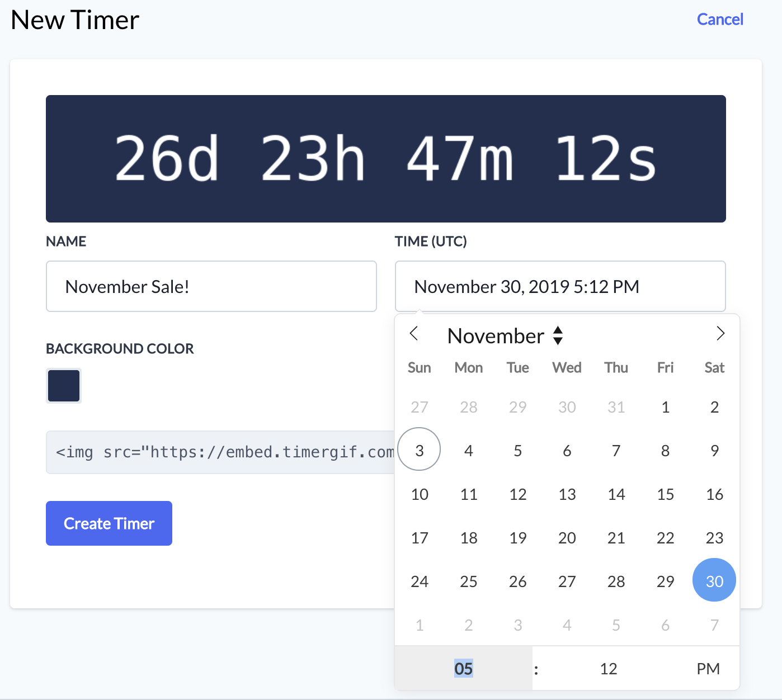The height and width of the screenshot is (700, 782).
Task: Select November 9 in the calendar
Action: [714, 450]
